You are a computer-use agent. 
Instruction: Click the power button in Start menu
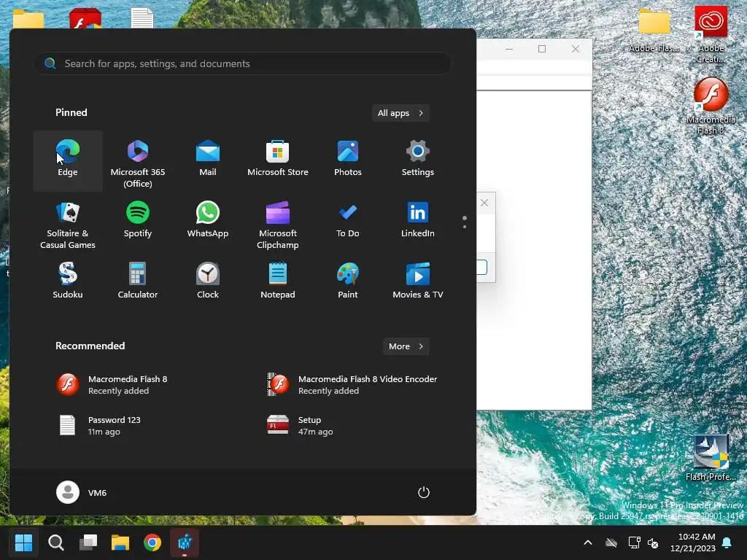point(424,492)
